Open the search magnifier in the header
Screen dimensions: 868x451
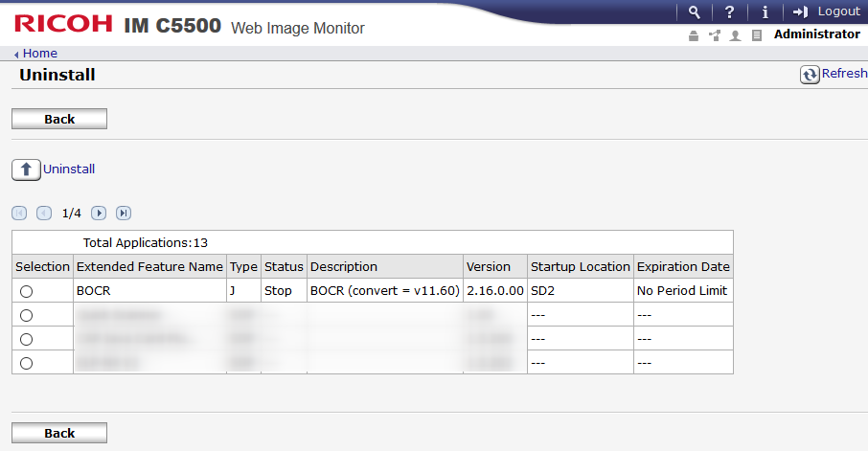[695, 11]
